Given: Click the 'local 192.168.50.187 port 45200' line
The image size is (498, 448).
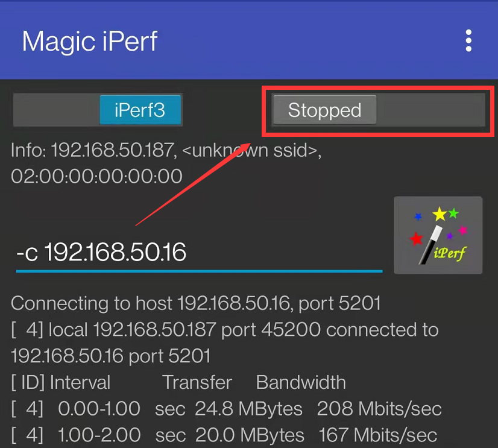Looking at the screenshot, I should point(224,330).
